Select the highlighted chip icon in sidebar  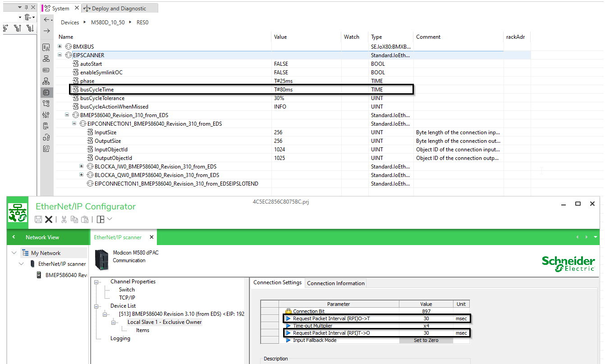click(46, 92)
